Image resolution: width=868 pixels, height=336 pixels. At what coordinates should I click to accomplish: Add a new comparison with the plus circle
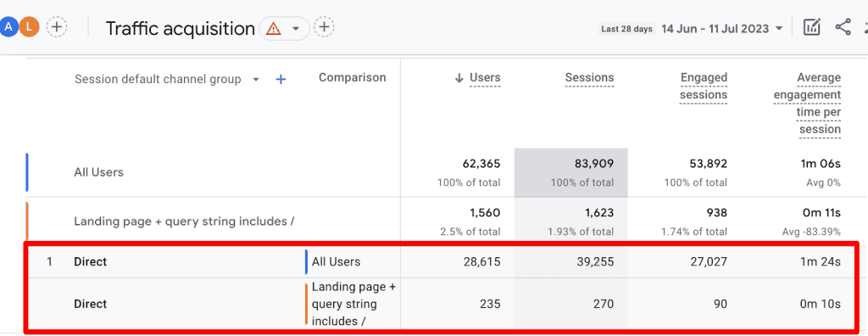(57, 26)
